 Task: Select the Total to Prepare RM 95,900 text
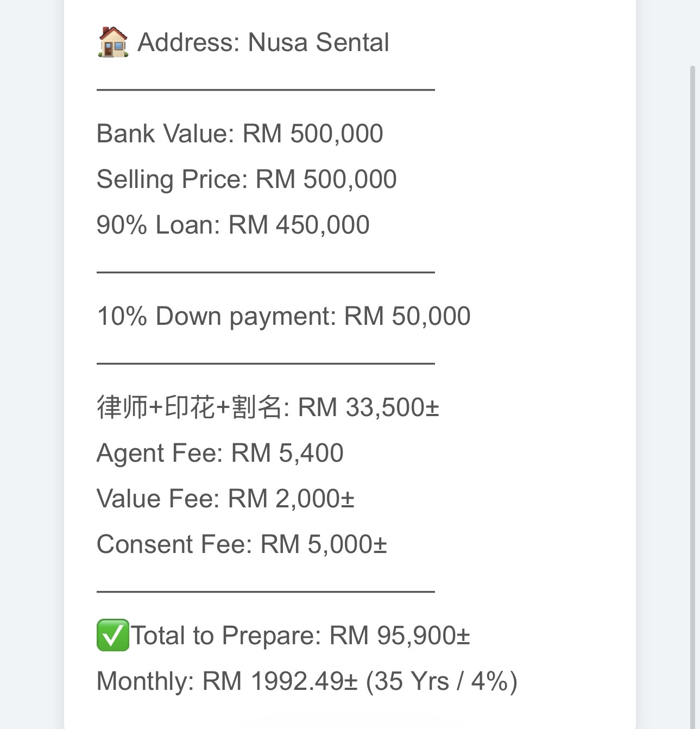click(x=300, y=636)
